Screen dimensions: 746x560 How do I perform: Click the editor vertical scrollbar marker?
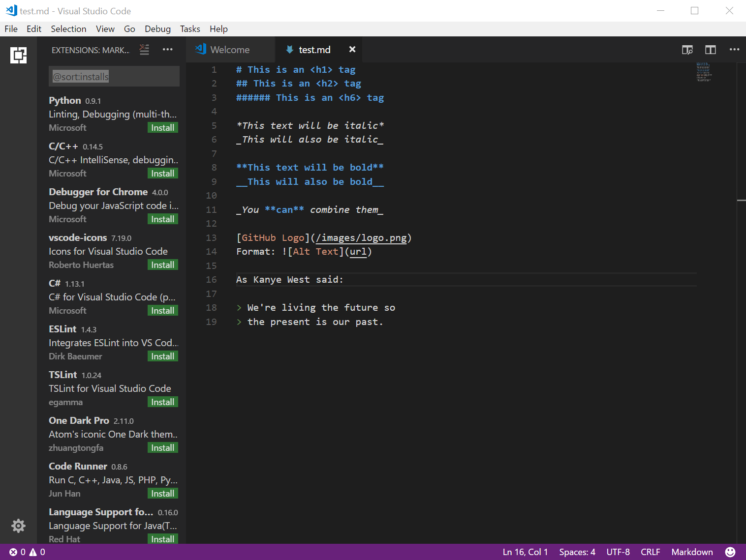[x=741, y=201]
